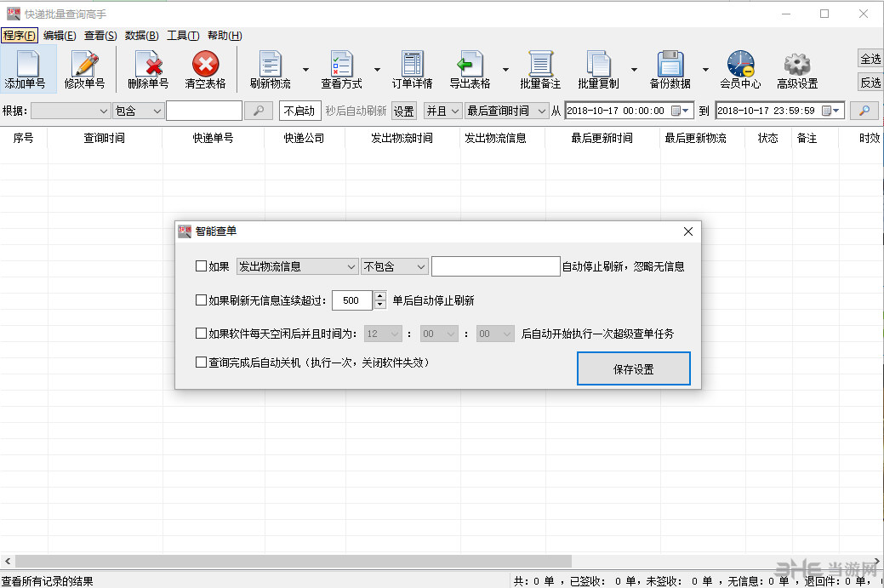This screenshot has width=884, height=588.
Task: Decrease the 500 value with the down stepper
Action: click(x=380, y=305)
